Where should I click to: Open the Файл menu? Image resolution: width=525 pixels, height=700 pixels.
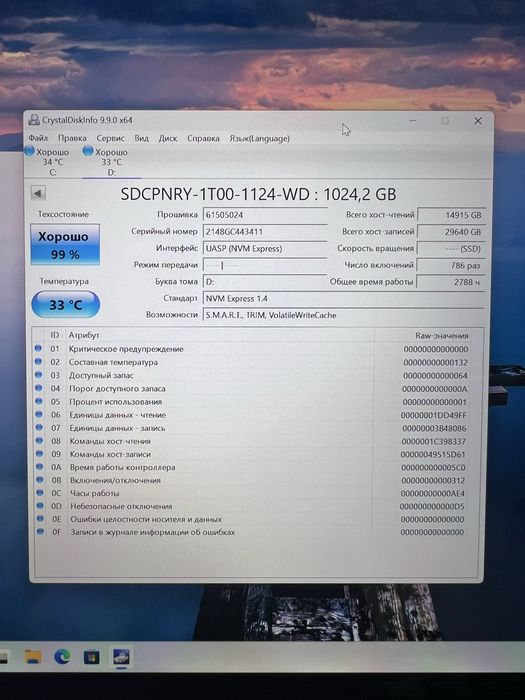(38, 138)
